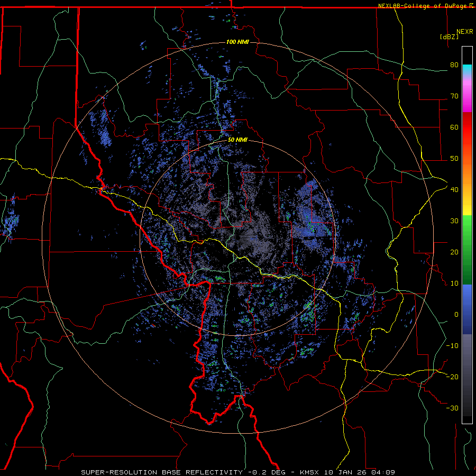Click the NEXR label above the color scale

pos(465,32)
